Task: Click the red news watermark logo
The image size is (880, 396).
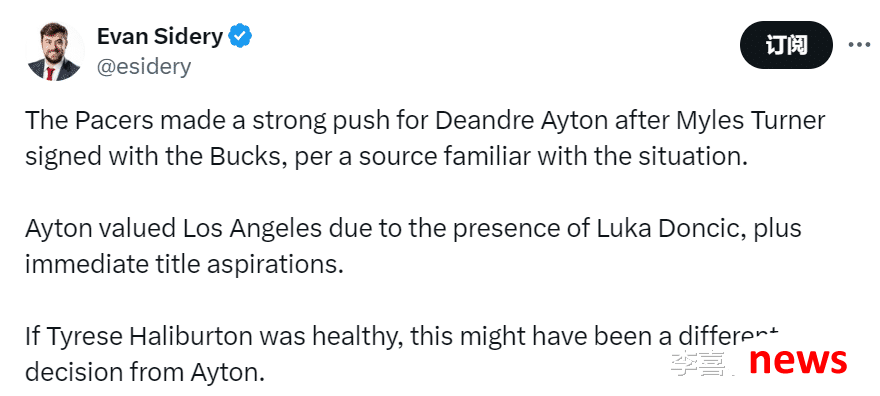Action: [798, 360]
